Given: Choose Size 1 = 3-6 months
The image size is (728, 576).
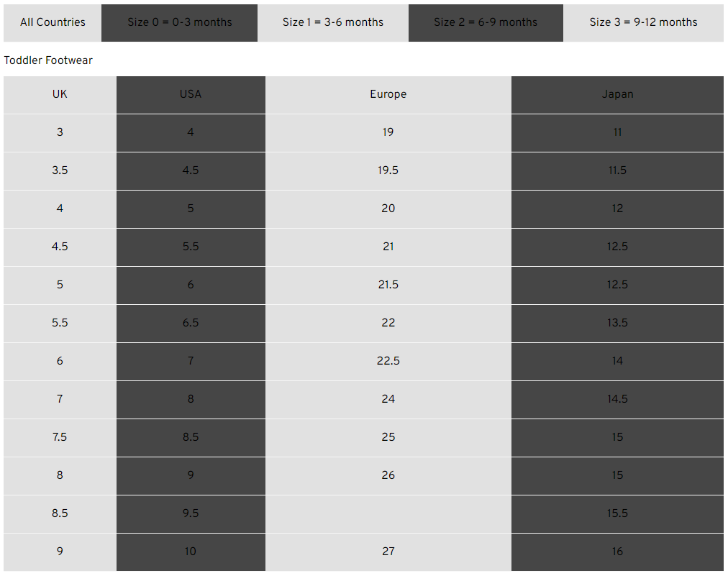Looking at the screenshot, I should tap(333, 23).
